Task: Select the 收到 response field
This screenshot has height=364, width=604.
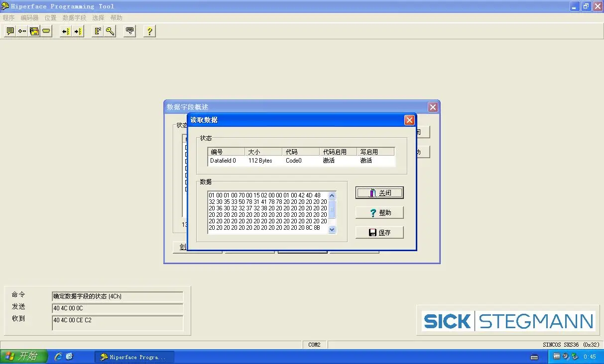Action: tap(118, 320)
